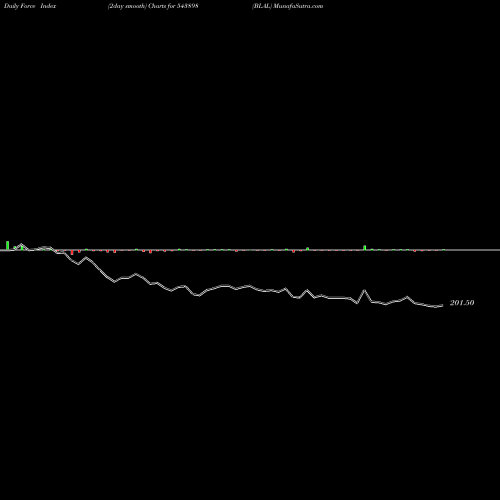Click the '(2day smooth) Charts for 543898' text
The height and width of the screenshot is (500, 500).
tap(153, 6)
